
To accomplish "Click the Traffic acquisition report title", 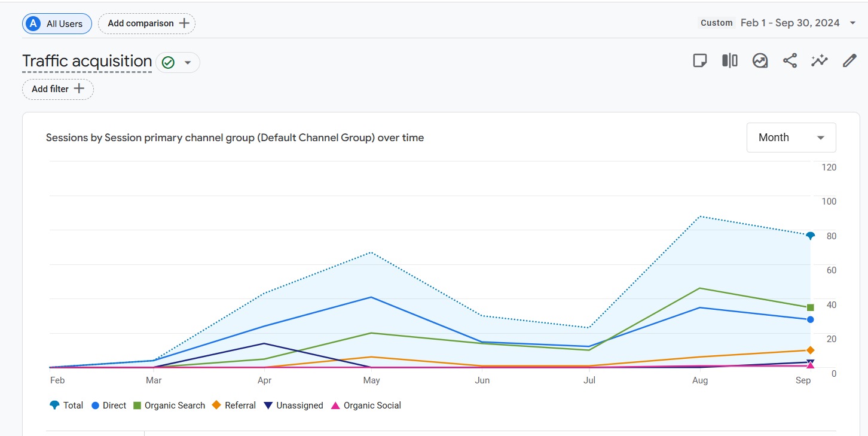I will point(87,61).
